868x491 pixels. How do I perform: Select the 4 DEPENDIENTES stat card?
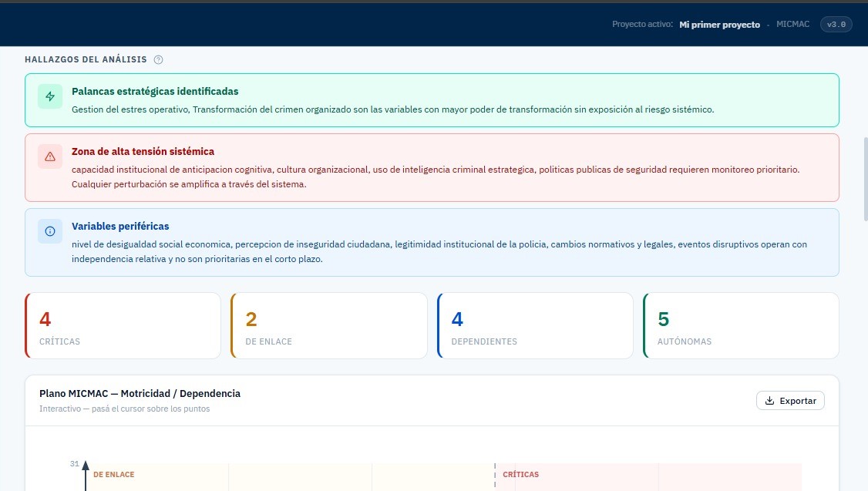(x=535, y=325)
